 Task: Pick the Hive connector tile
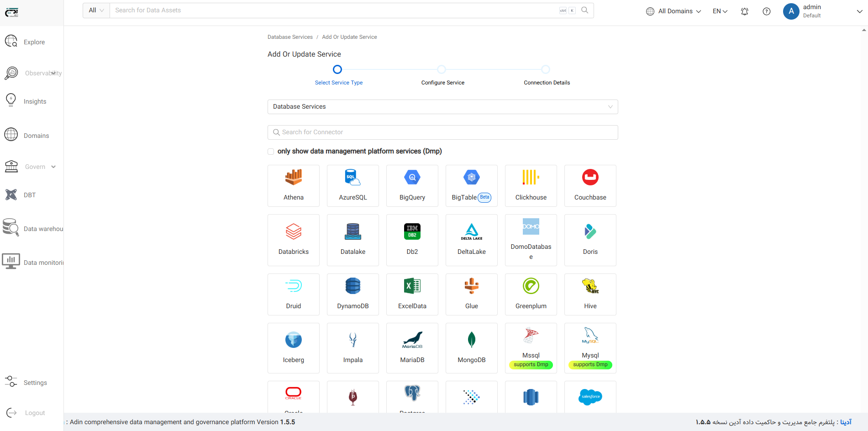590,294
